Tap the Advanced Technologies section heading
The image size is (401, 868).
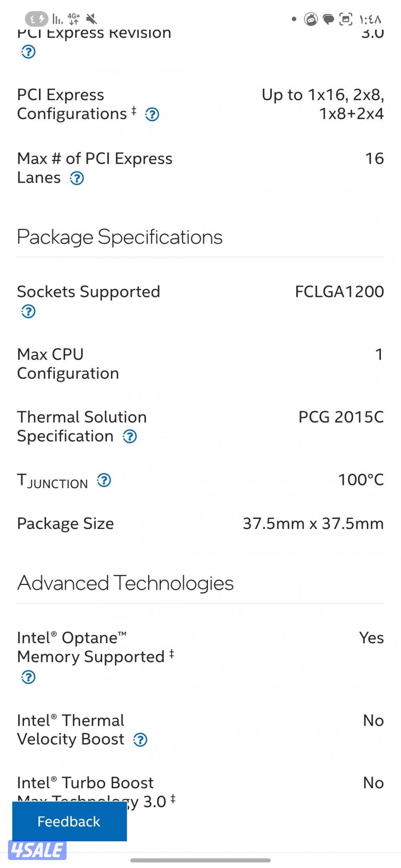click(125, 583)
